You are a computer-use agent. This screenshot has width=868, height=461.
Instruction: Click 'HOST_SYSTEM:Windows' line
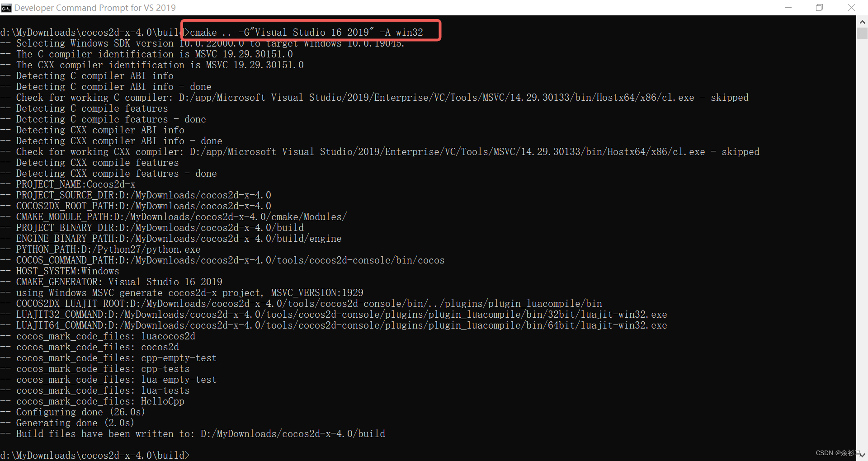coord(60,271)
